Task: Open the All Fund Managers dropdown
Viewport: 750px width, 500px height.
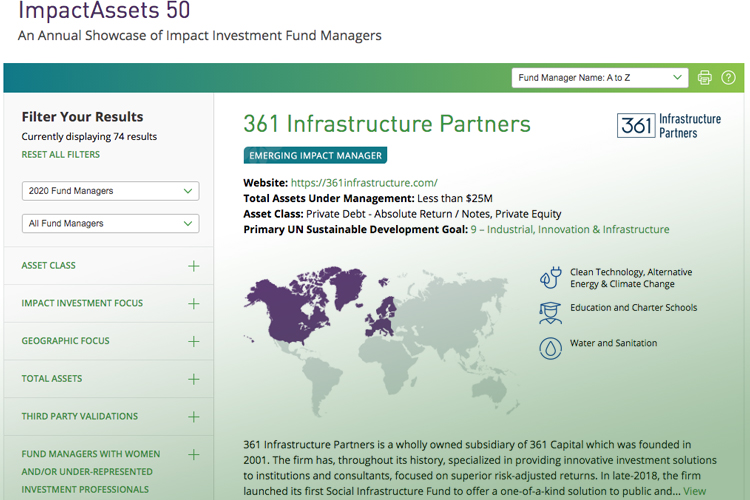Action: (x=110, y=223)
